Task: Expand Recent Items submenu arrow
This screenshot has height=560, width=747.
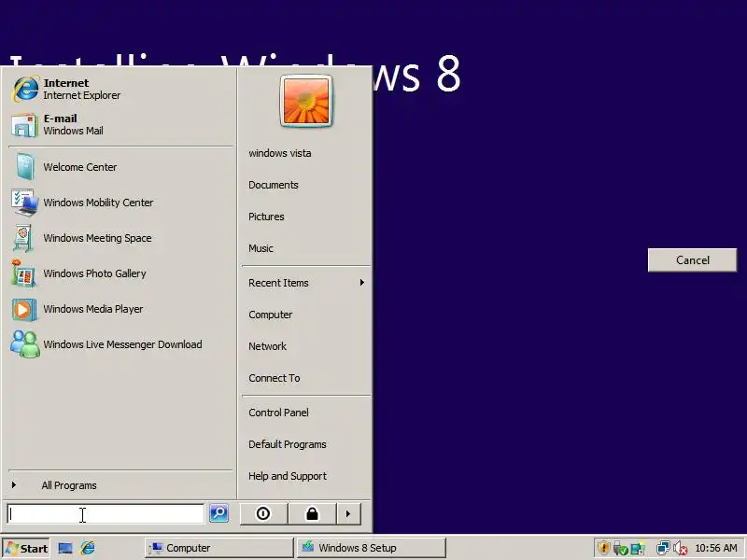Action: coord(362,283)
